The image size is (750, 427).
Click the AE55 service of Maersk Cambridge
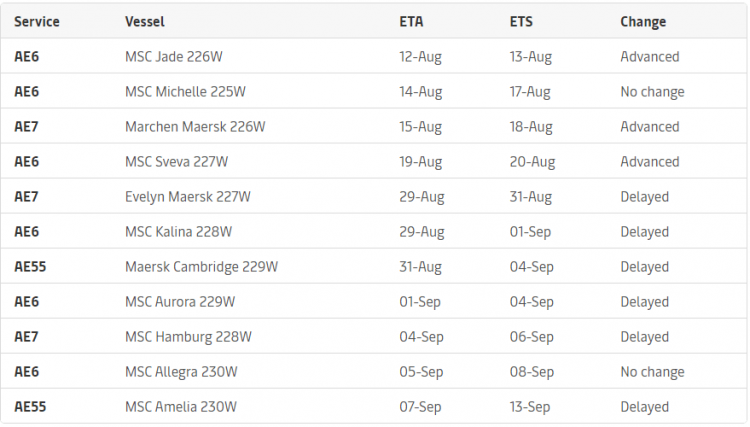(x=30, y=266)
